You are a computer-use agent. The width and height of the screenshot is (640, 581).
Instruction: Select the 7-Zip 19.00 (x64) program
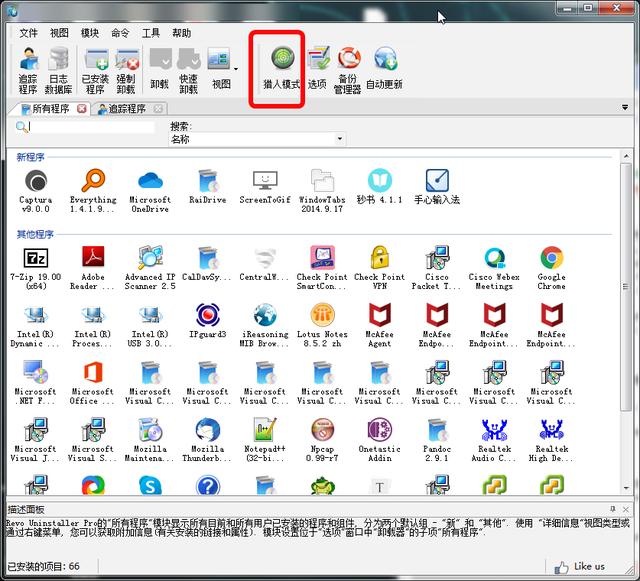tap(36, 268)
